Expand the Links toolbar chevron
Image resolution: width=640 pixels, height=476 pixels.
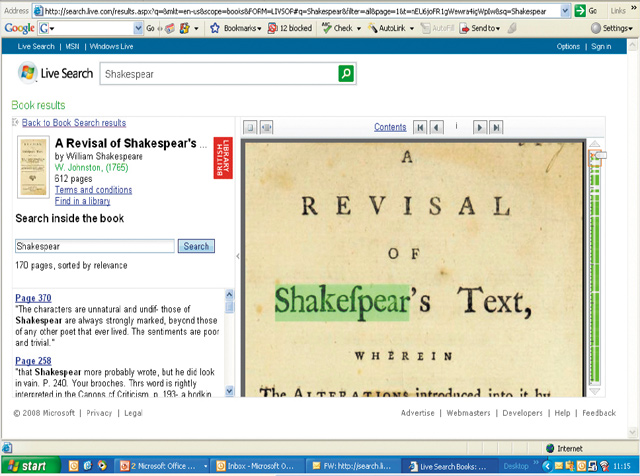tap(633, 8)
